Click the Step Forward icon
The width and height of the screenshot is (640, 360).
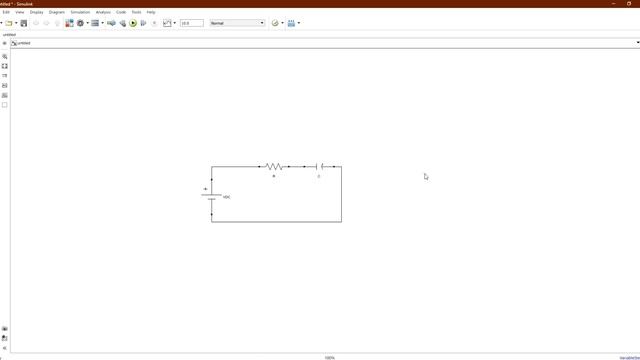tap(143, 23)
